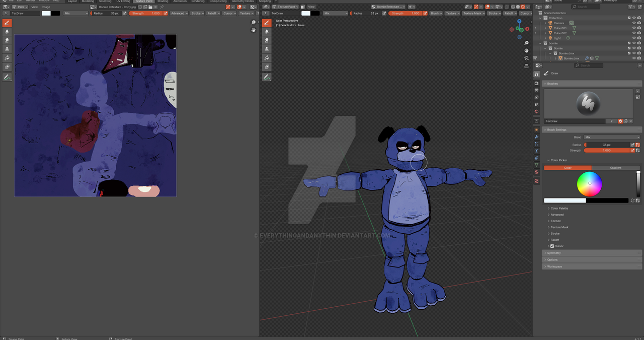Hide the Light object in outliner
This screenshot has height=340, width=644.
[634, 38]
